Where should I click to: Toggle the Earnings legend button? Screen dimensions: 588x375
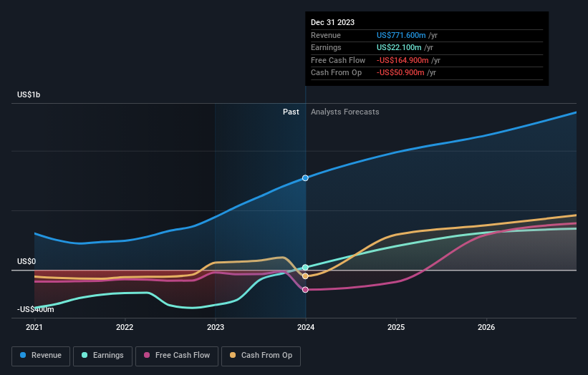coord(102,356)
